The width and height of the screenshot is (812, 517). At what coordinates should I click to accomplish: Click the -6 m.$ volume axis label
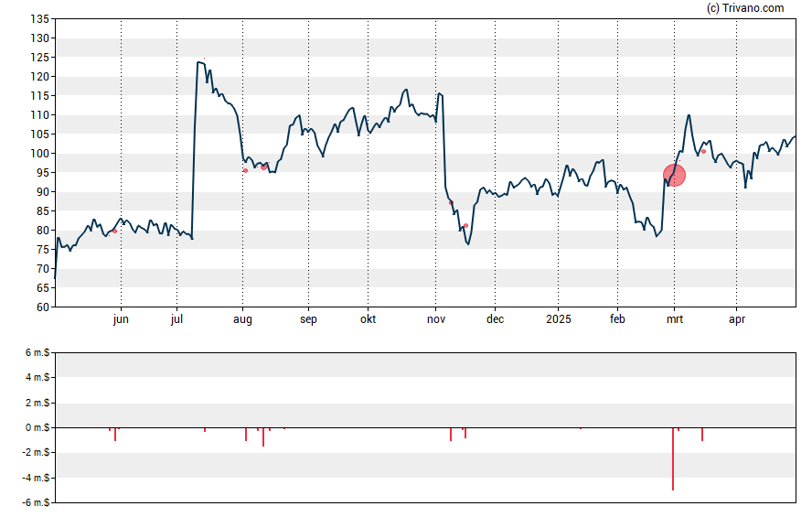(36, 503)
